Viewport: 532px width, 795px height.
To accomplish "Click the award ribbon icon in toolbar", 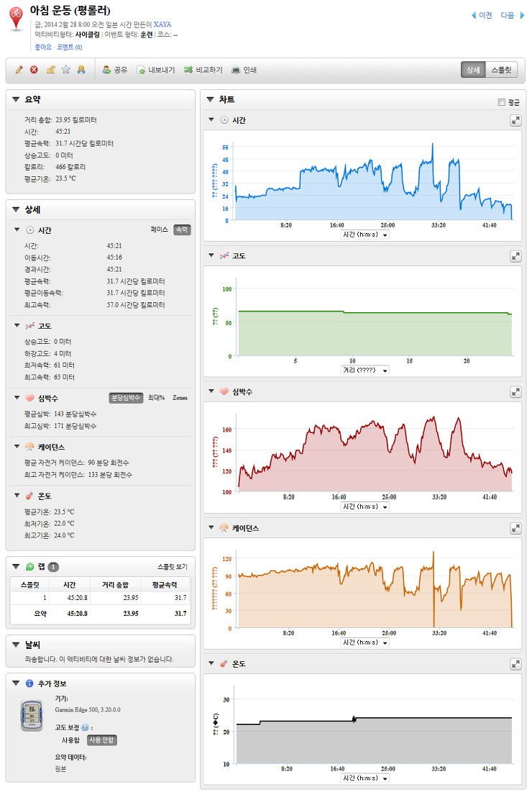I will [81, 70].
